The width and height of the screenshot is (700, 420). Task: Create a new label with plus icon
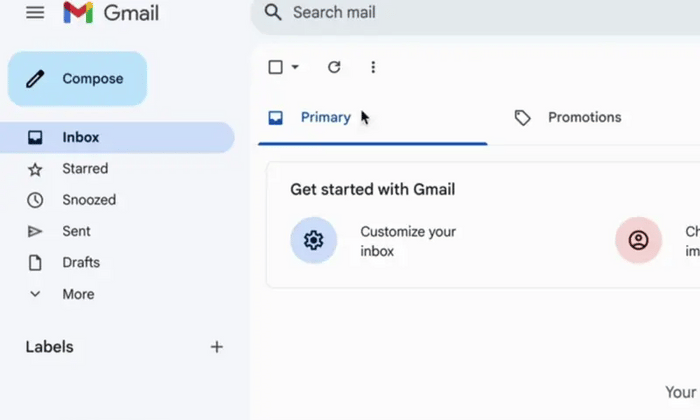(217, 347)
